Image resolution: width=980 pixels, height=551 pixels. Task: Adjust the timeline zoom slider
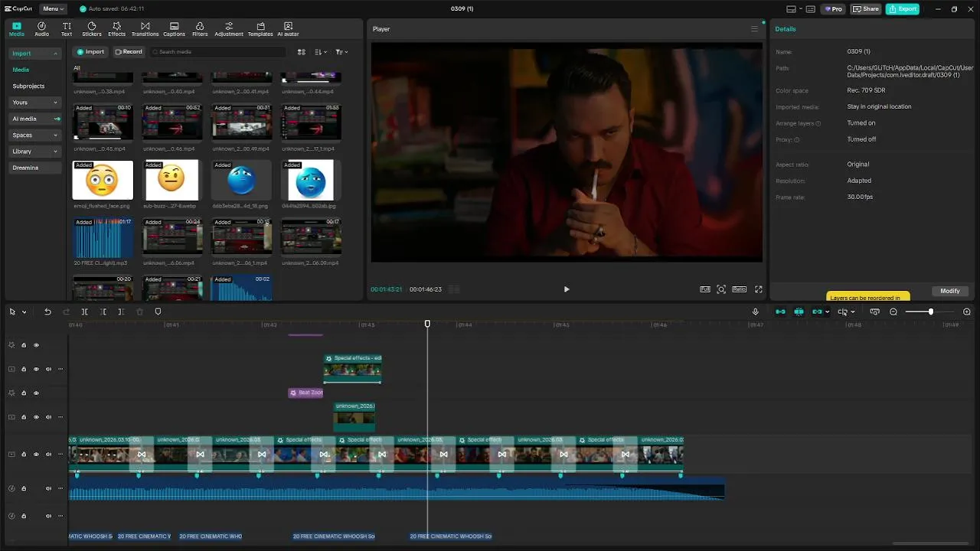pyautogui.click(x=930, y=311)
